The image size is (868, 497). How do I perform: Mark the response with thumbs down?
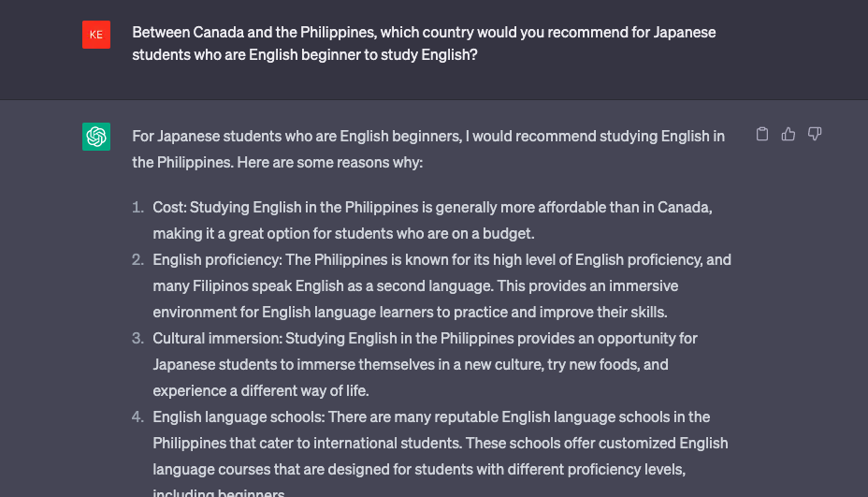[815, 134]
